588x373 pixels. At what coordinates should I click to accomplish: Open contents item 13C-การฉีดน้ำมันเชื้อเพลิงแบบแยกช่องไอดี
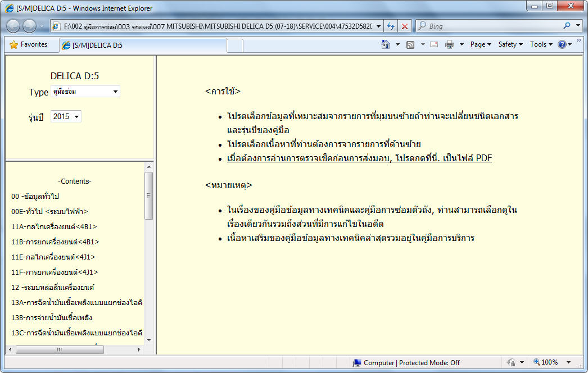coord(76,333)
